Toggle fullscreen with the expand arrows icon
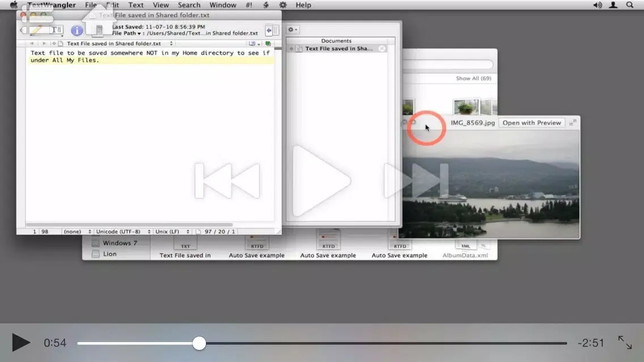Screen dimensions: 644x362 pyautogui.click(x=625, y=342)
